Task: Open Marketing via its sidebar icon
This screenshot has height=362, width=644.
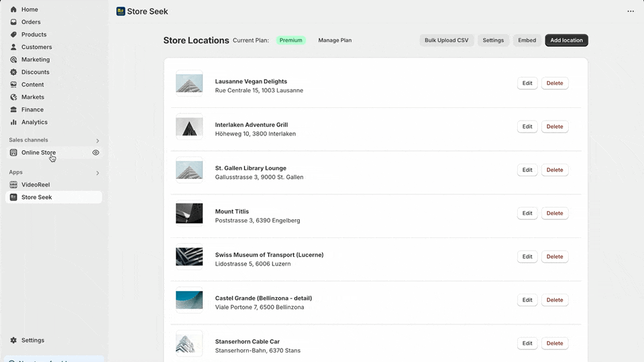Action: pyautogui.click(x=13, y=60)
